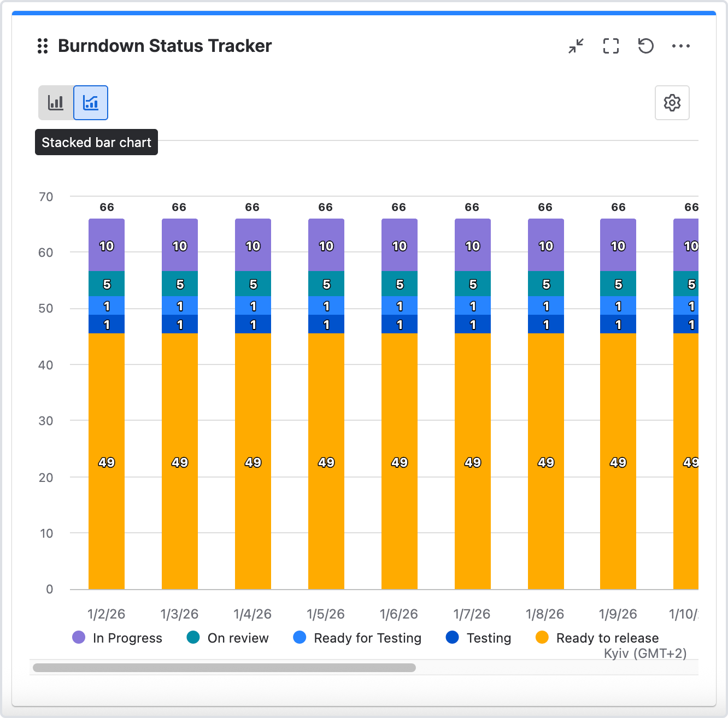
Task: Click the Burndown Status Tracker title
Action: coord(165,46)
